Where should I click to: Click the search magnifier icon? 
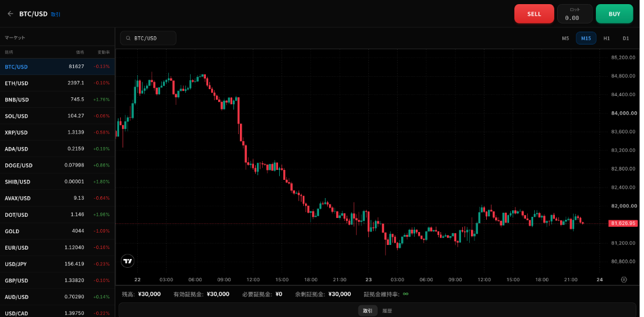click(x=128, y=38)
